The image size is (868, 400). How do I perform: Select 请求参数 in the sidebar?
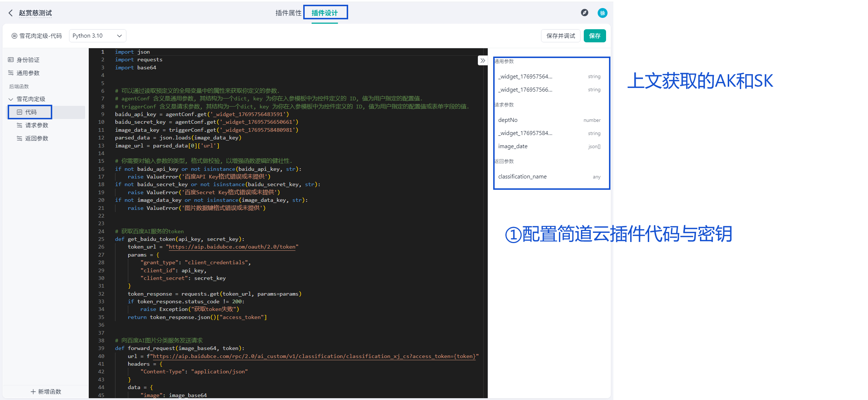(x=37, y=125)
